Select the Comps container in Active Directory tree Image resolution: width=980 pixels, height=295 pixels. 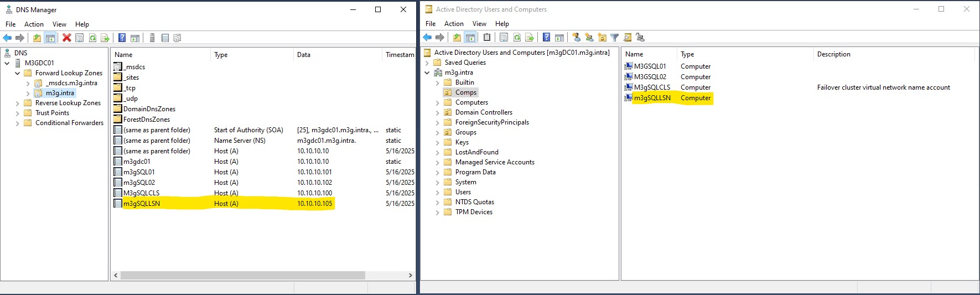pyautogui.click(x=466, y=92)
